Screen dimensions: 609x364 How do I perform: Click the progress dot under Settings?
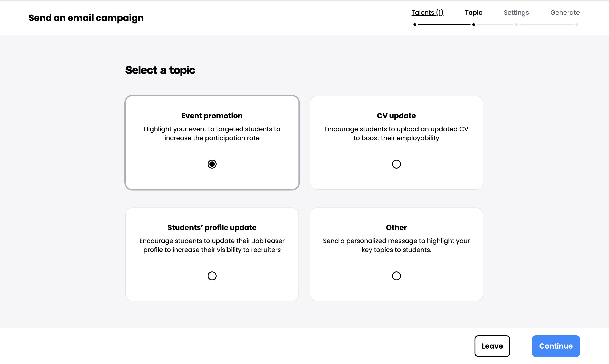tap(516, 25)
